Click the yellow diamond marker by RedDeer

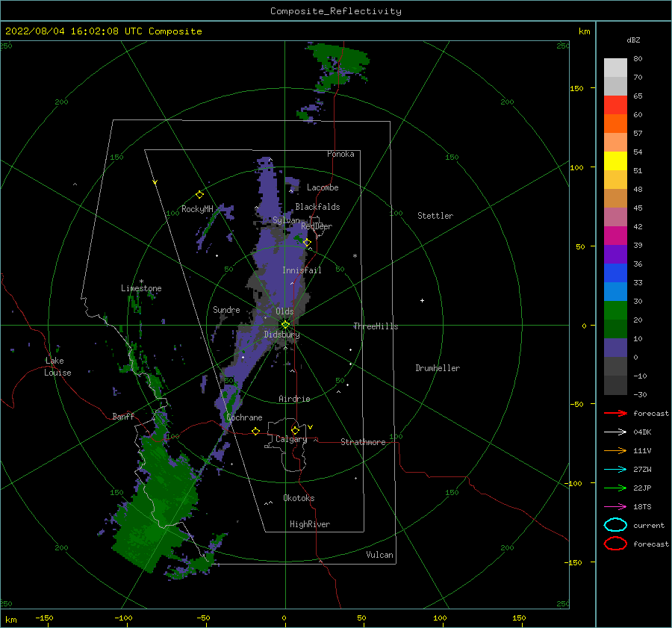click(307, 243)
